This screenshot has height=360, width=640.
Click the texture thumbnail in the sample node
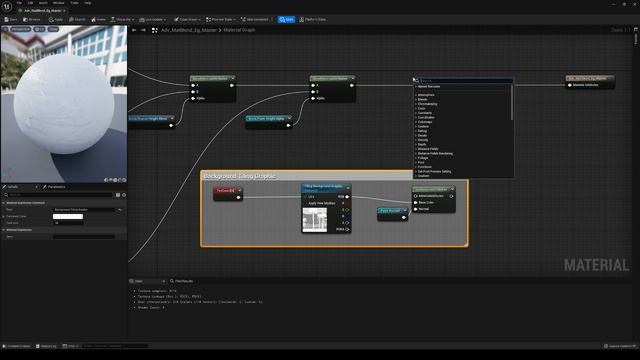315,220
